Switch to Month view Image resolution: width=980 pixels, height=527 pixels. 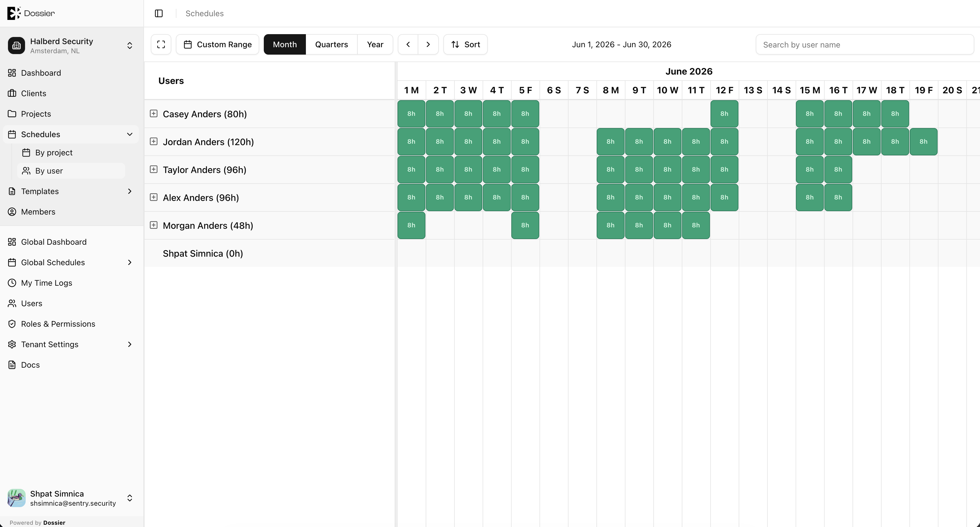[285, 44]
